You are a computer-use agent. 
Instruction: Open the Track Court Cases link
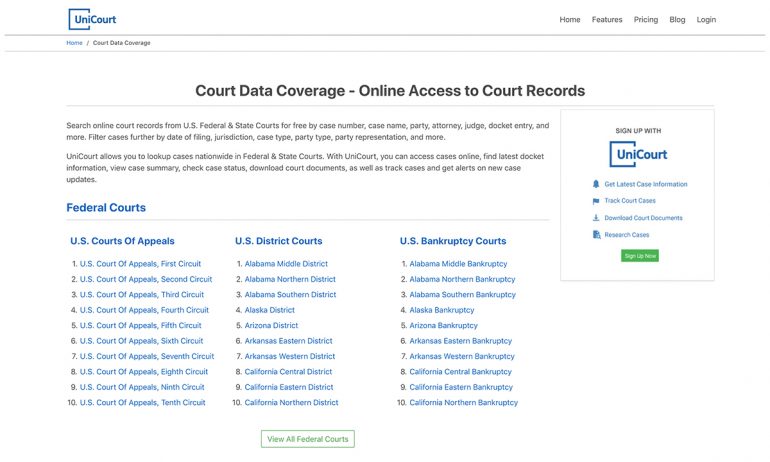630,201
